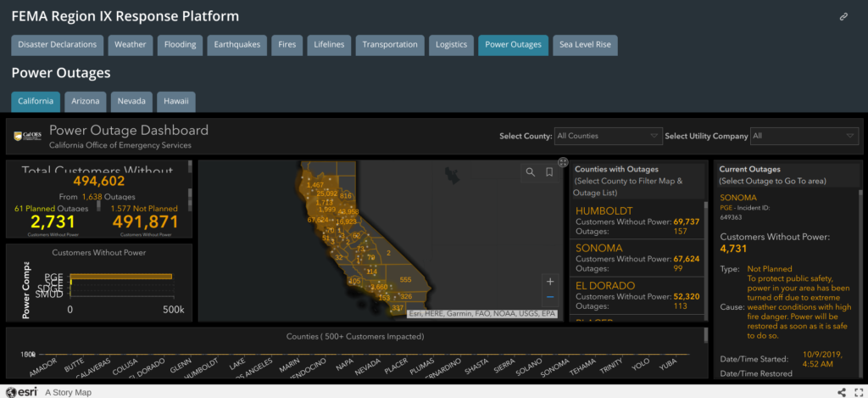Viewport: 868px width, 398px height.
Task: Zoom in on the outage map
Action: (550, 281)
